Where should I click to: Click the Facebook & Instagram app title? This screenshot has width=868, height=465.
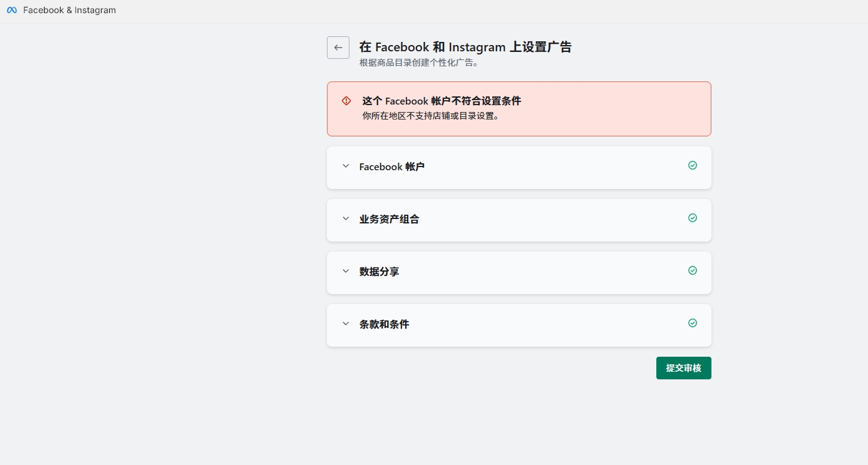[x=70, y=11]
